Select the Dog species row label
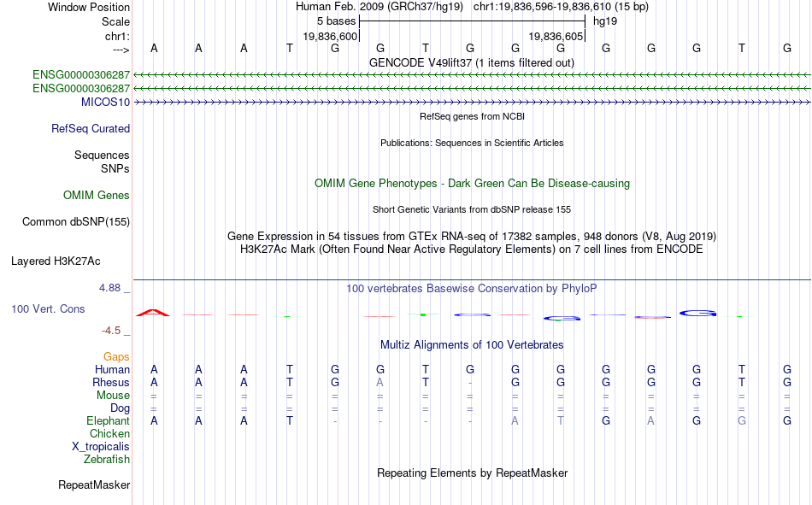Viewport: 812px width, 505px height. pyautogui.click(x=120, y=408)
